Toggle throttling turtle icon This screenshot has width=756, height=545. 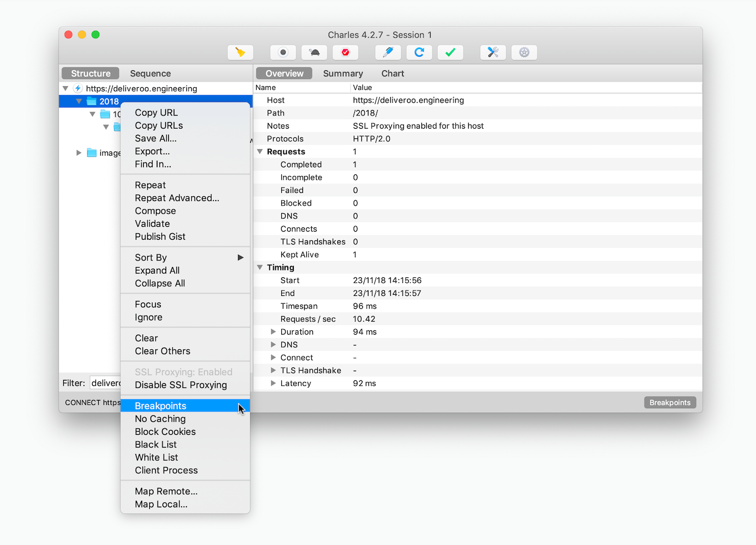coord(315,52)
